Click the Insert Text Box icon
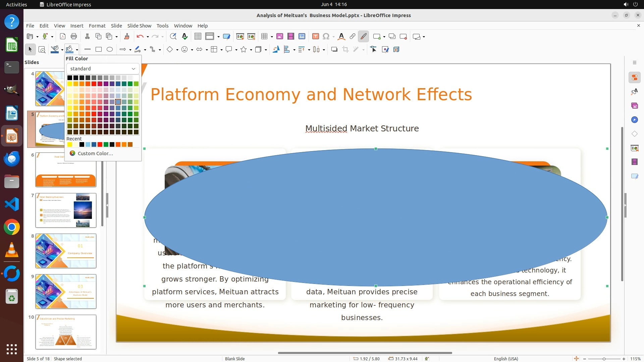 pyautogui.click(x=315, y=37)
